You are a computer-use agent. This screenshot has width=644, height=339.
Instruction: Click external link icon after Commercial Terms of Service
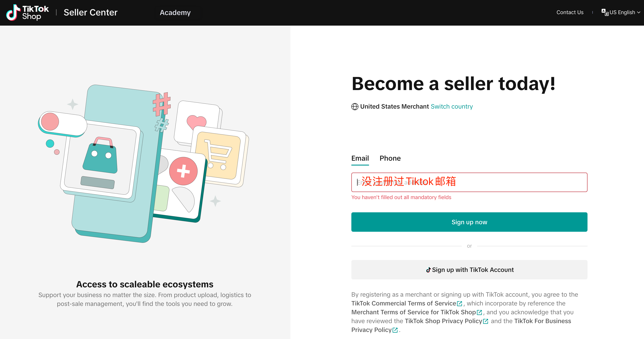coord(459,304)
